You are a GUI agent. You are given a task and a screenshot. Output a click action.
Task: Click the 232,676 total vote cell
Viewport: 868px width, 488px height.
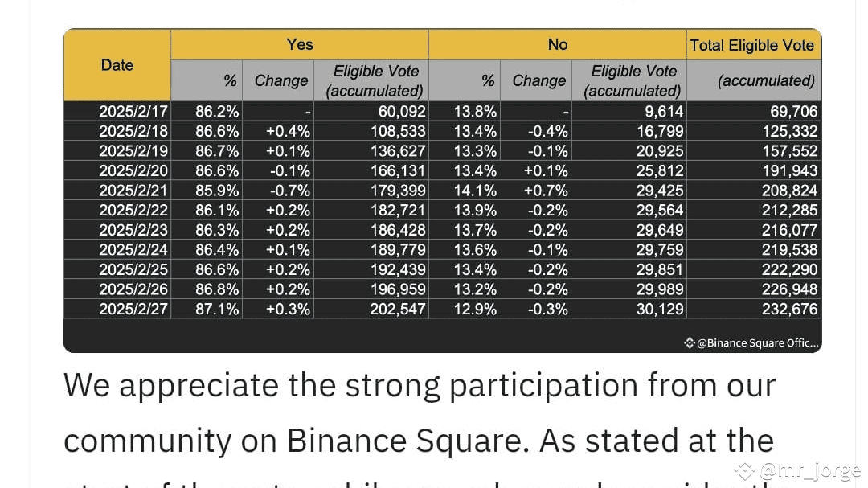coord(790,309)
